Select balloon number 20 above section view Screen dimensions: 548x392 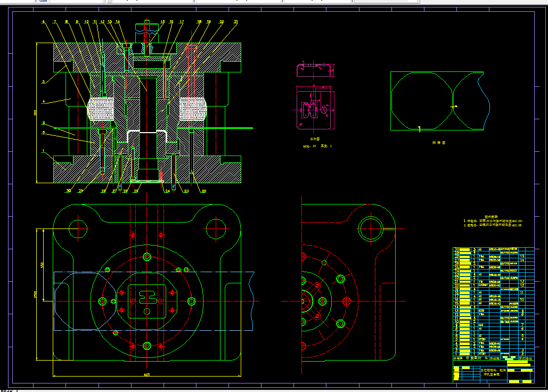point(222,22)
